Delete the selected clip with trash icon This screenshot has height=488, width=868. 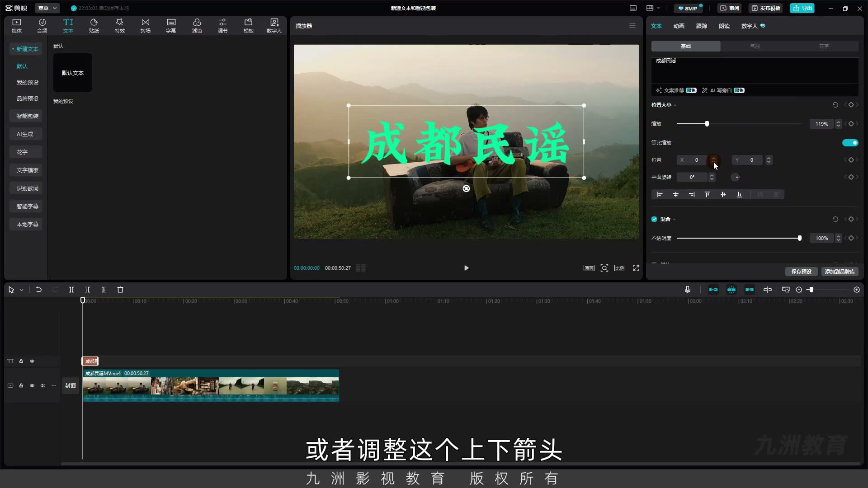point(120,290)
